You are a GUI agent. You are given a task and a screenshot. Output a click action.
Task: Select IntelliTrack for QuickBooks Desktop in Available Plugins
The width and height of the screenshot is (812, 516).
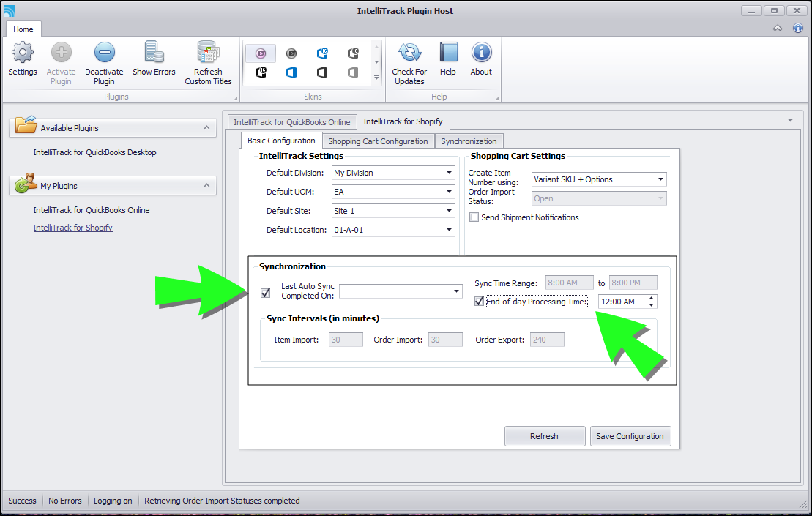[94, 152]
